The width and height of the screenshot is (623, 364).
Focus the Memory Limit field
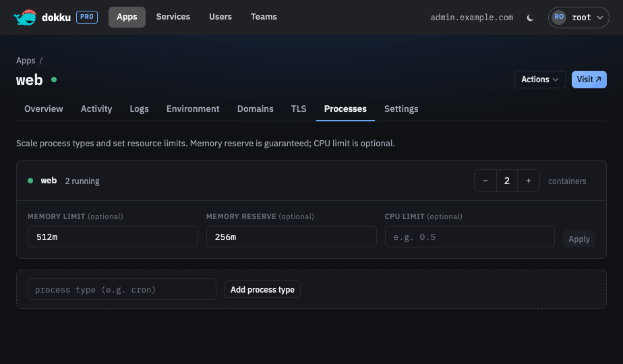pos(113,237)
